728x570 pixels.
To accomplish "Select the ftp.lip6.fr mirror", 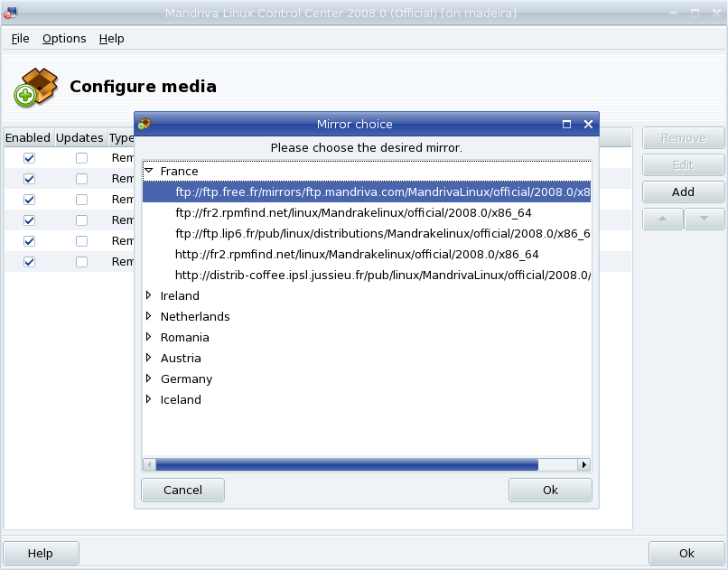I will (367, 233).
